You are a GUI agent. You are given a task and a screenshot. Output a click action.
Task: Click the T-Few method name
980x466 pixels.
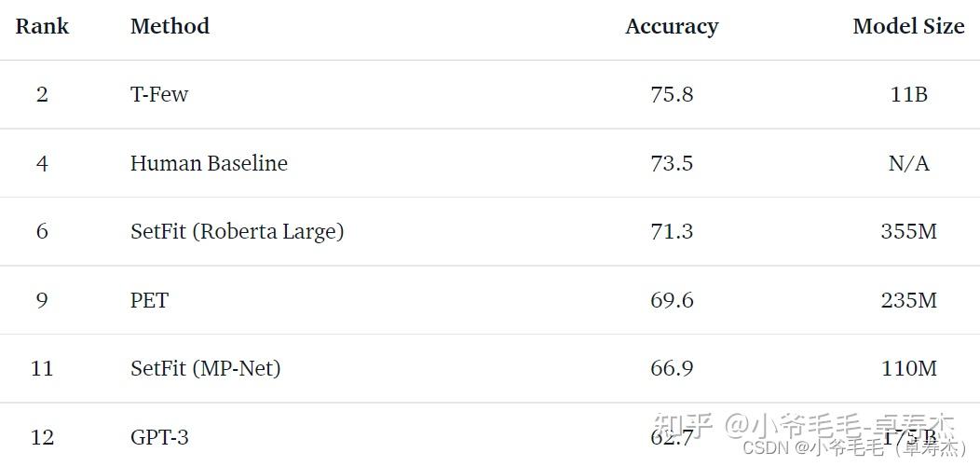point(159,94)
